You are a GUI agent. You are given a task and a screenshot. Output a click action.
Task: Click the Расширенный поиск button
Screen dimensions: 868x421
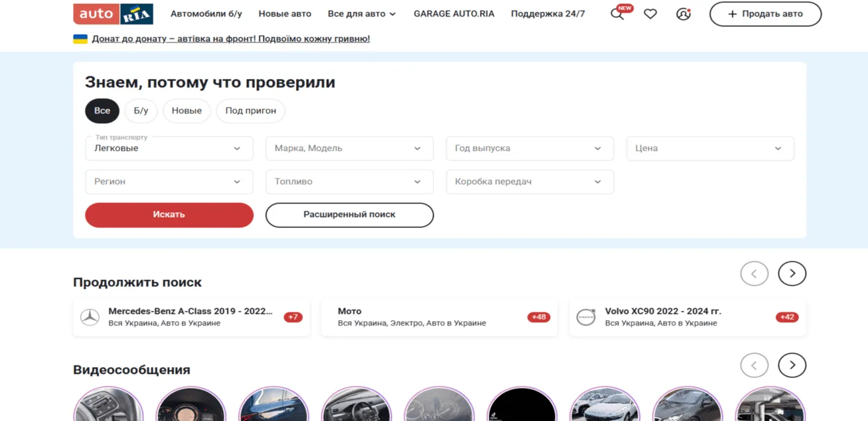350,215
